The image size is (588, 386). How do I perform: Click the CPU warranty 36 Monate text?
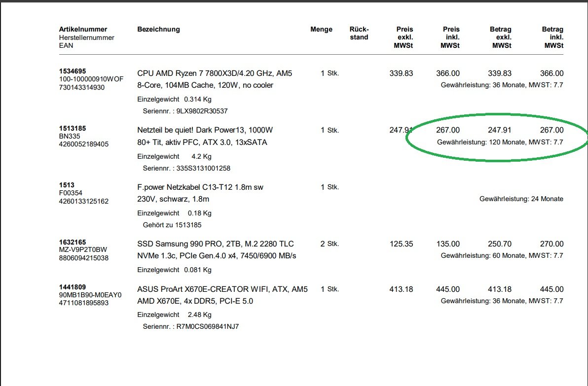pyautogui.click(x=502, y=85)
